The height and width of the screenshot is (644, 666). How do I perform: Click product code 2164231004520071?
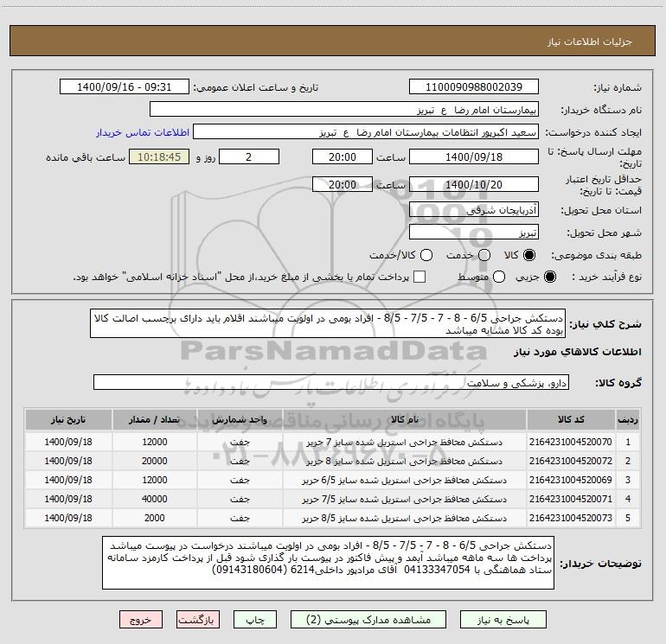(x=571, y=500)
